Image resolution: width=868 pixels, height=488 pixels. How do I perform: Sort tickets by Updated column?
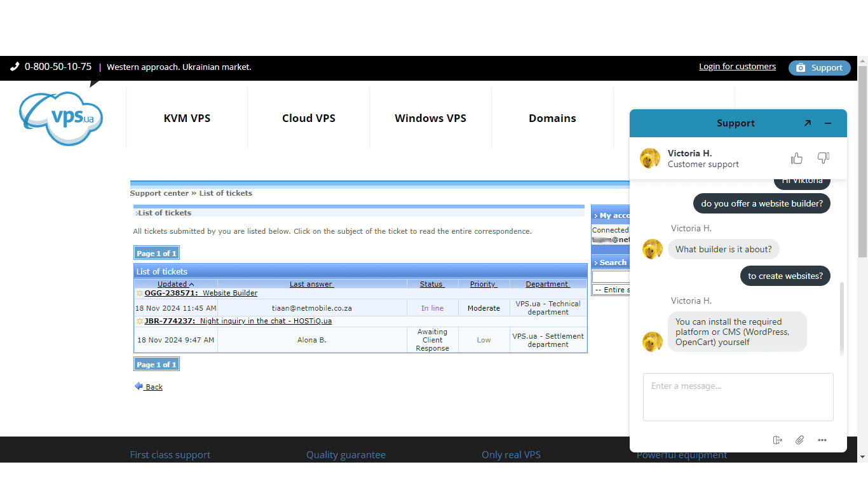[176, 284]
